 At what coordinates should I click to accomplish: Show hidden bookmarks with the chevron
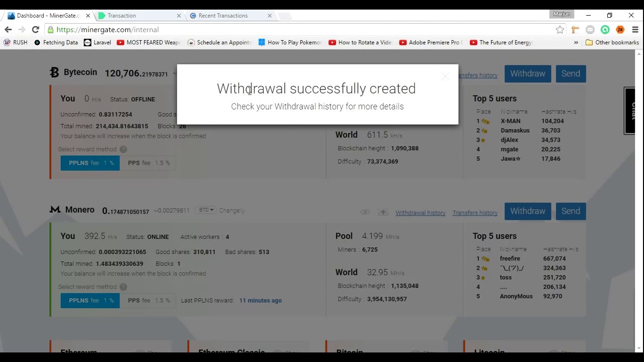(x=576, y=43)
